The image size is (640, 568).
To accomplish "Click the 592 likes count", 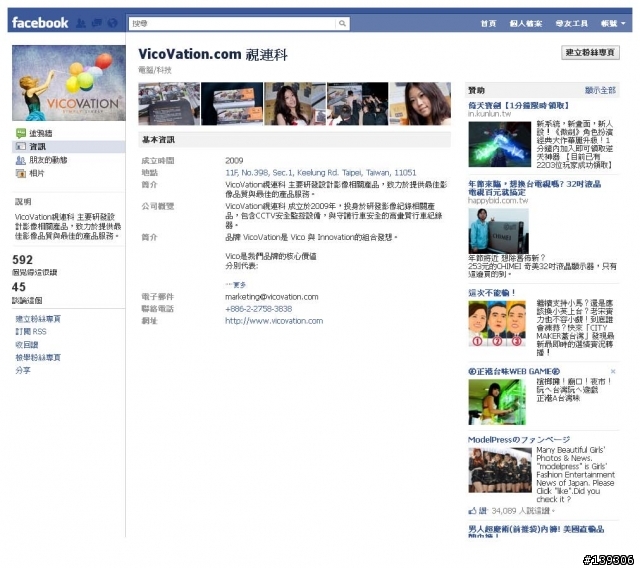I will coord(22,260).
